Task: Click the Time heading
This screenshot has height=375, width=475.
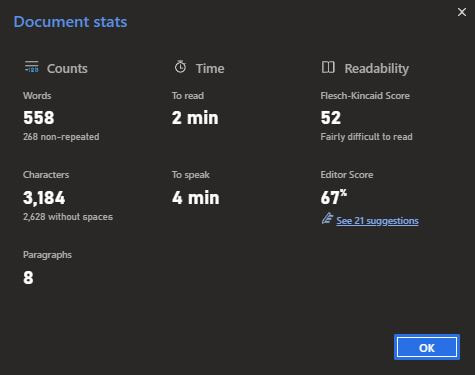Action: [x=210, y=69]
